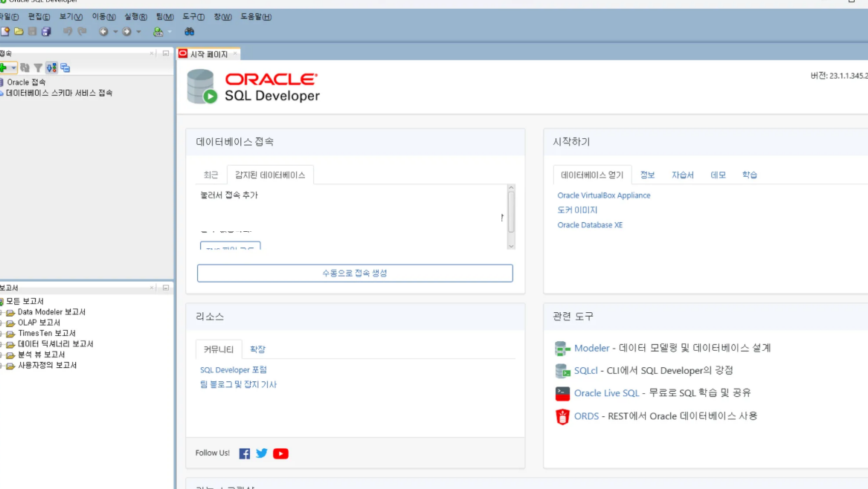868x489 pixels.
Task: Open Forward button history dropdown arrow
Action: pos(138,31)
